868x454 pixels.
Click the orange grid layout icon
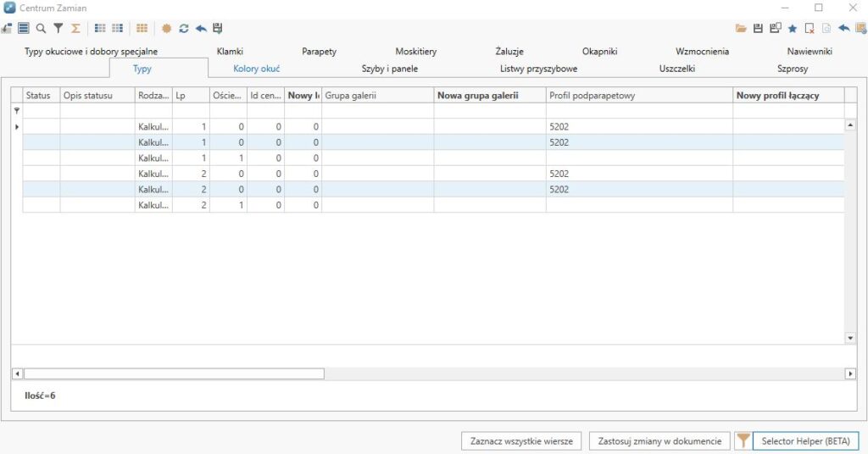click(142, 28)
